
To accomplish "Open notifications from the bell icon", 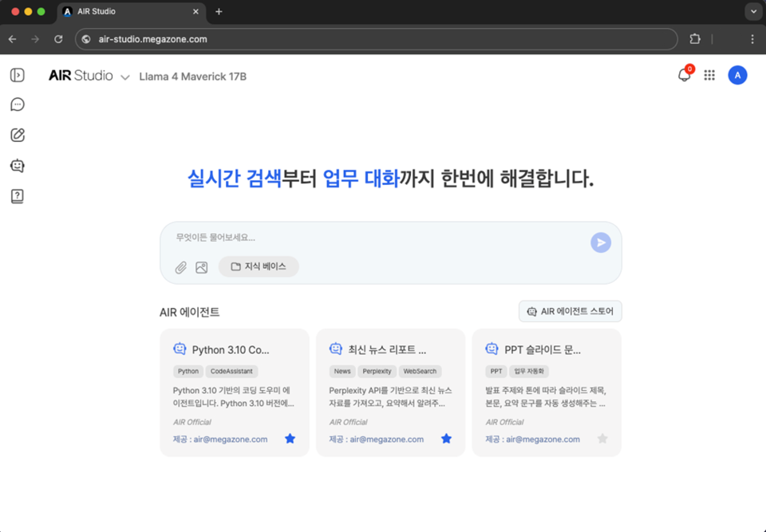I will (x=684, y=75).
